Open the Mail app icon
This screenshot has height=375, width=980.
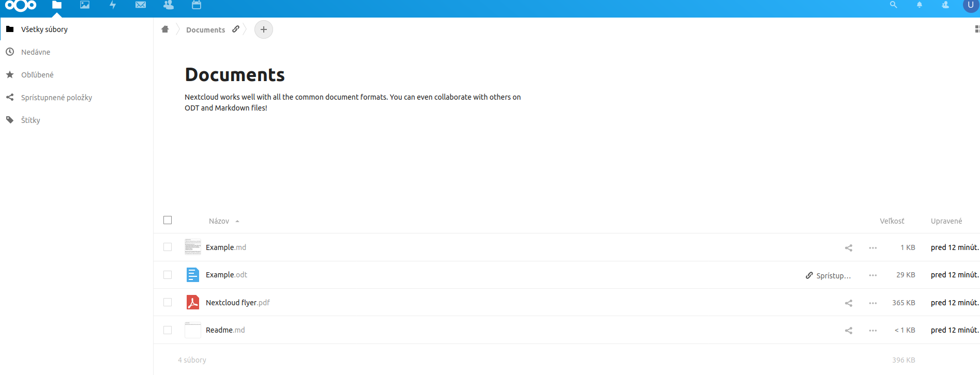point(141,5)
